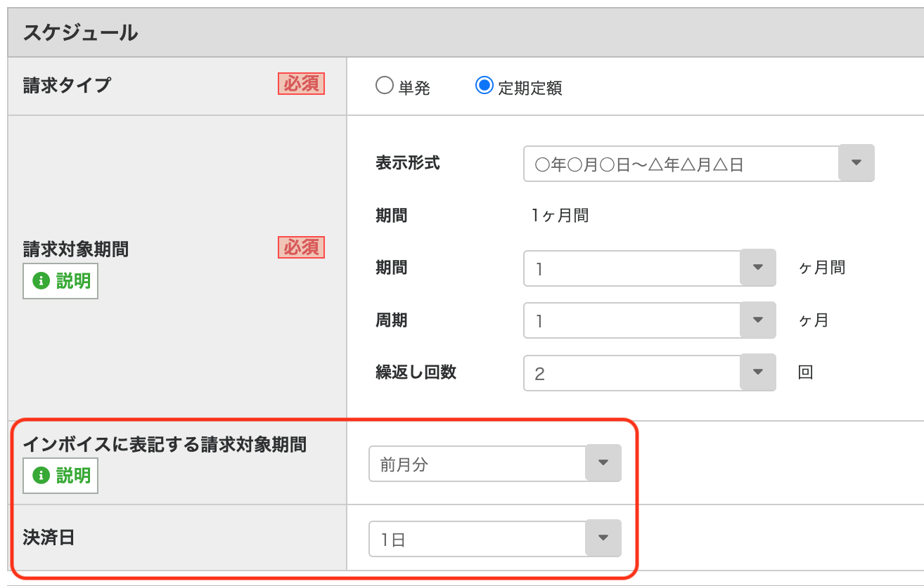
Task: Click the info icon in インボイス 説明 button
Action: click(x=42, y=476)
